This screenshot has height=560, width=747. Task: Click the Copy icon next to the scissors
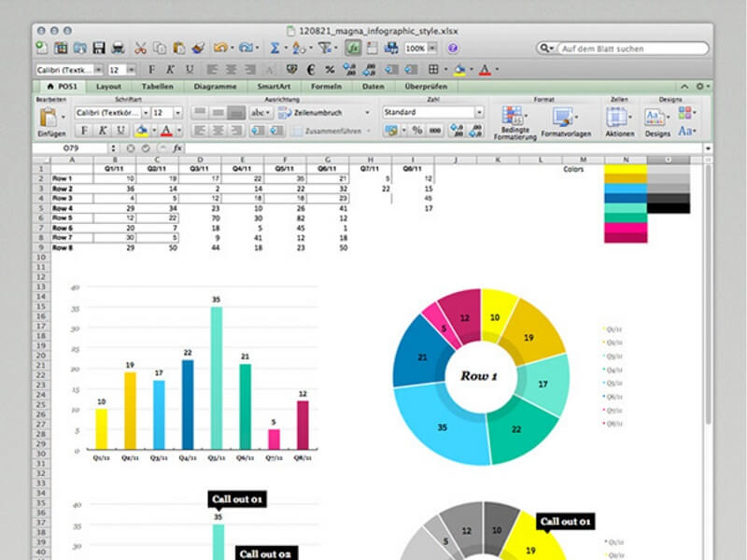click(160, 48)
